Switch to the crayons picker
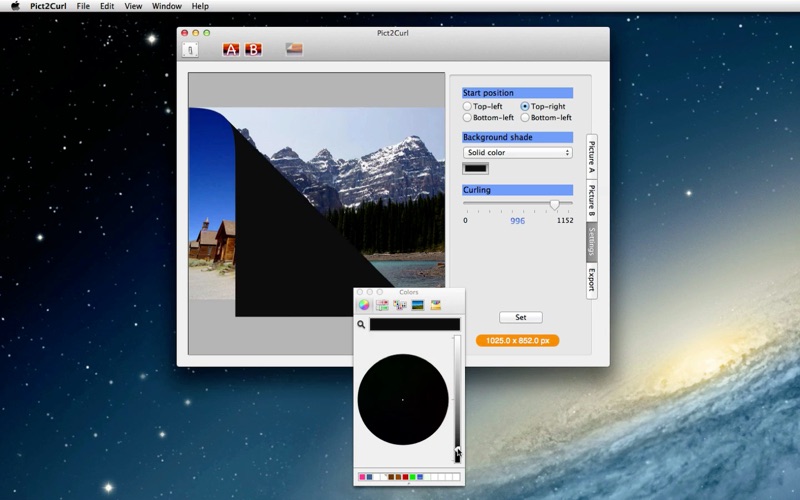This screenshot has height=500, width=800. tap(435, 305)
